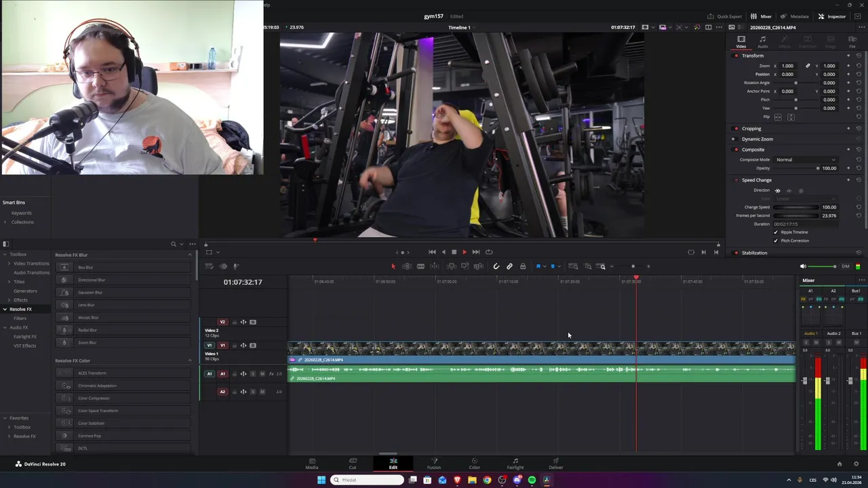Expand the Collections smart bin
Screen dimensions: 868x488
(x=5, y=222)
